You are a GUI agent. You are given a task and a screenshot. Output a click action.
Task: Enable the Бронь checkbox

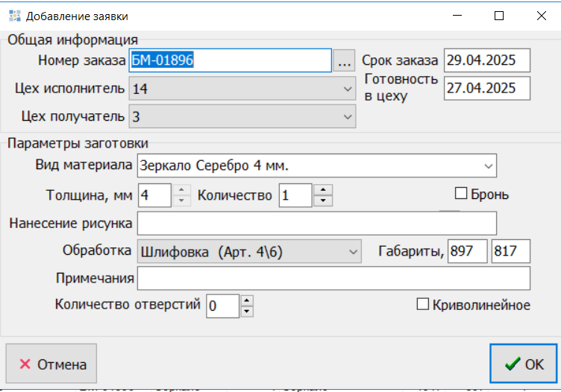460,194
